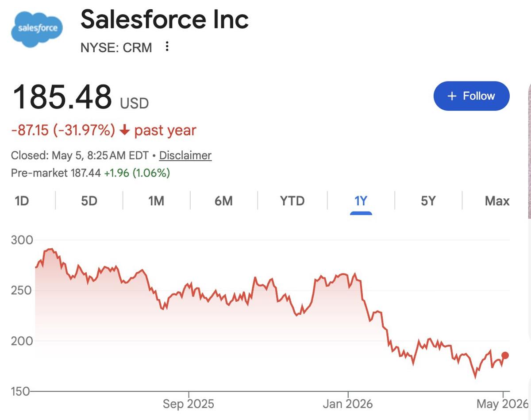This screenshot has height=420, width=531.
Task: Show year-to-date YTD chart
Action: [x=292, y=201]
